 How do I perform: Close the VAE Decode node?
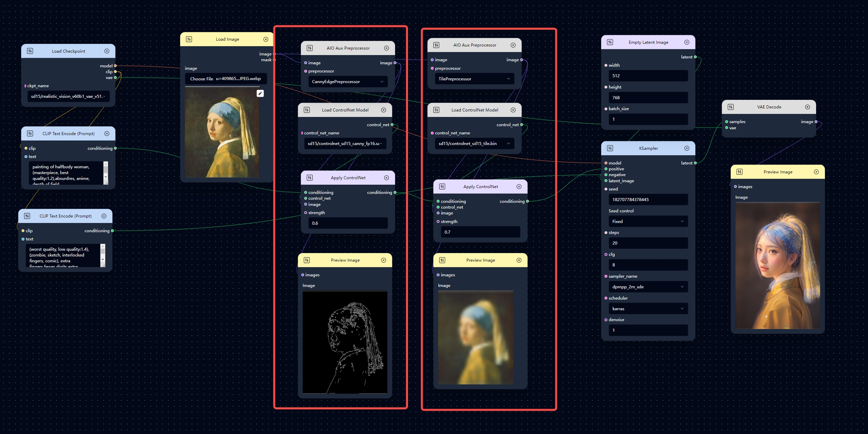(x=808, y=107)
